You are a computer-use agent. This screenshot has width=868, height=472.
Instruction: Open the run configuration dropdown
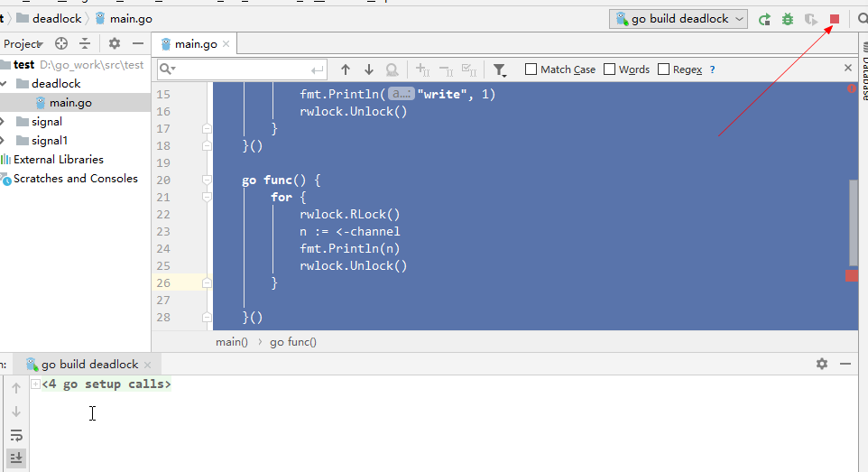pyautogui.click(x=679, y=19)
